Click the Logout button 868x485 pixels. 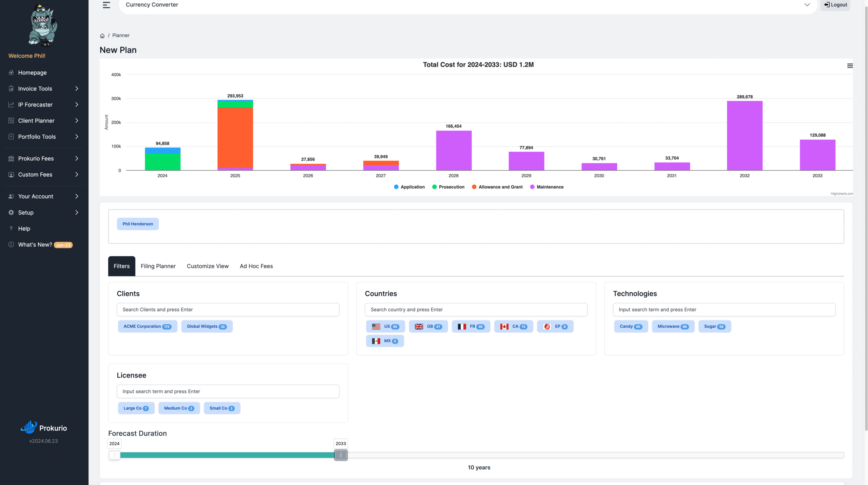835,5
